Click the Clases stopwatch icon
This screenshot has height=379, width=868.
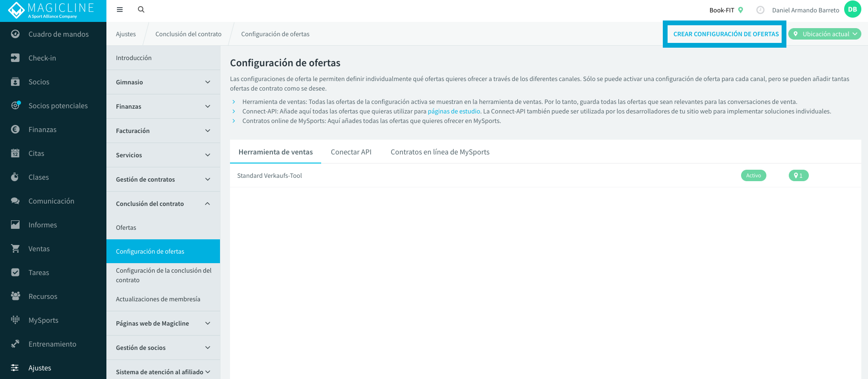(x=15, y=177)
